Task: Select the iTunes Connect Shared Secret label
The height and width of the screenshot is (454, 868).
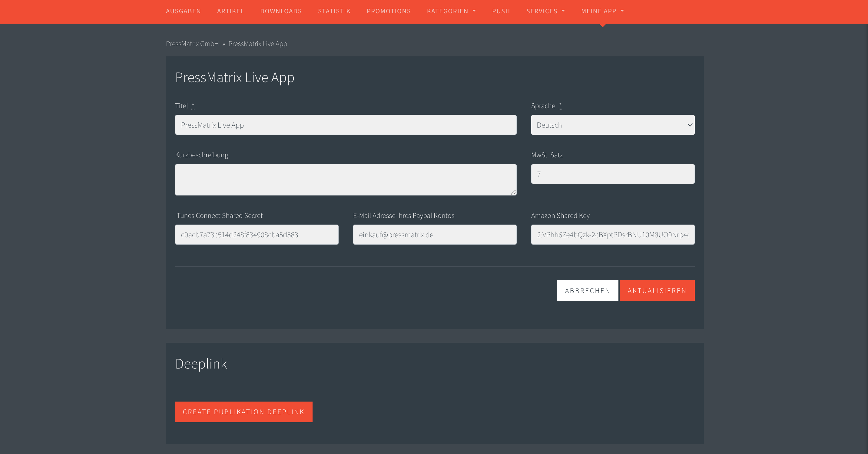Action: (x=219, y=215)
